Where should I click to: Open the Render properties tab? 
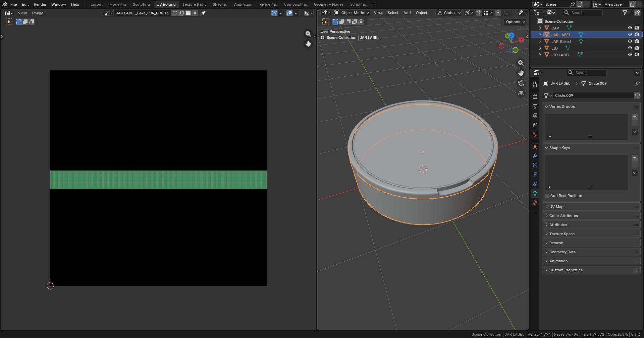click(x=535, y=96)
